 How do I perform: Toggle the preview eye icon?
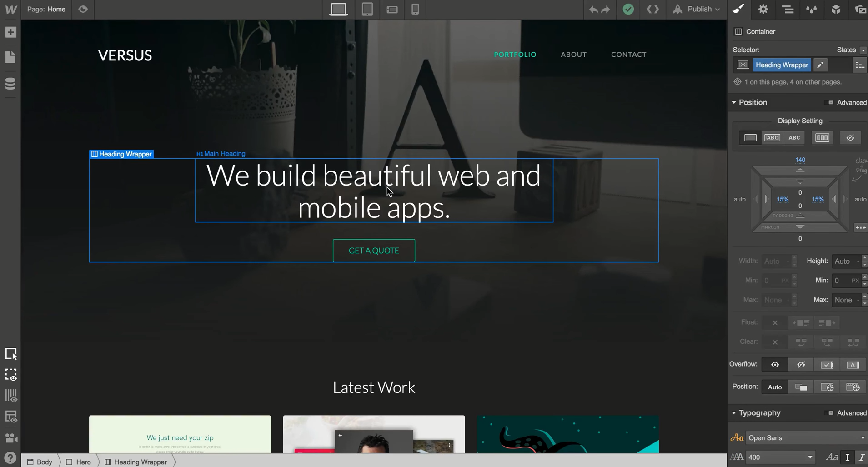(83, 9)
